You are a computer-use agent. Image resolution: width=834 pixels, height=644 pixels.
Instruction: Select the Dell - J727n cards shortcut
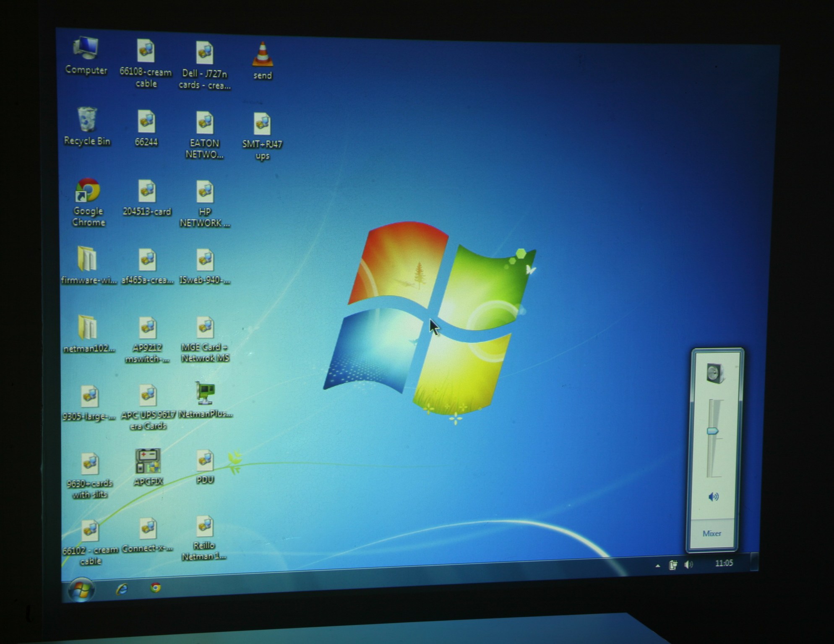pyautogui.click(x=205, y=65)
